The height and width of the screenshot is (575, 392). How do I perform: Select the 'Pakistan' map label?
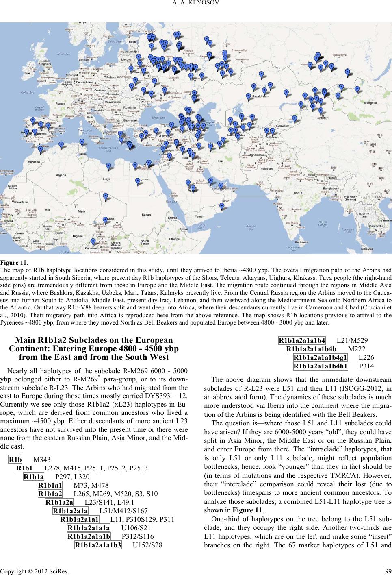click(266, 168)
